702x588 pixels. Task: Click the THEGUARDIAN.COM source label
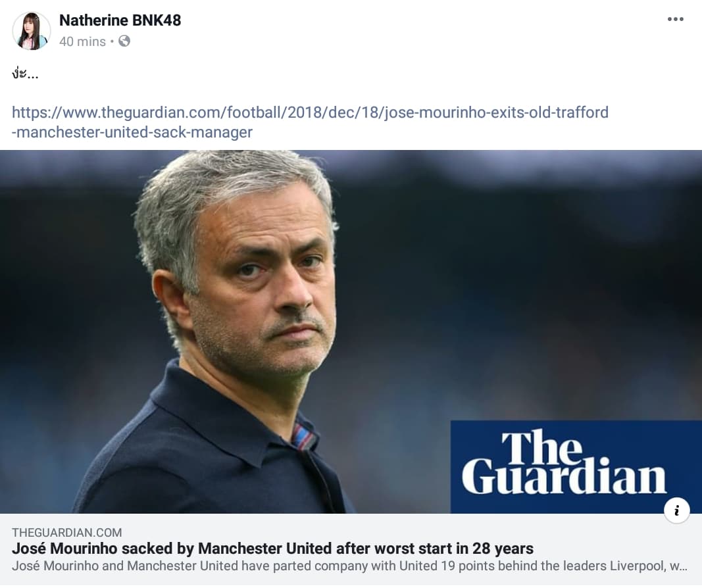(x=66, y=533)
